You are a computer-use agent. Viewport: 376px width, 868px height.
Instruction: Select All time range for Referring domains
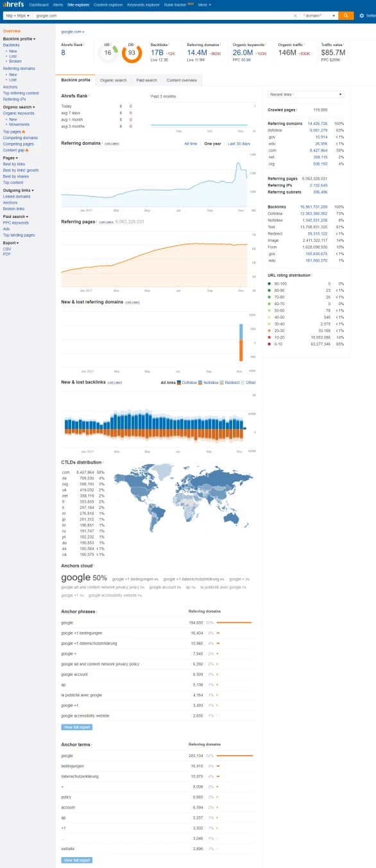pos(191,144)
